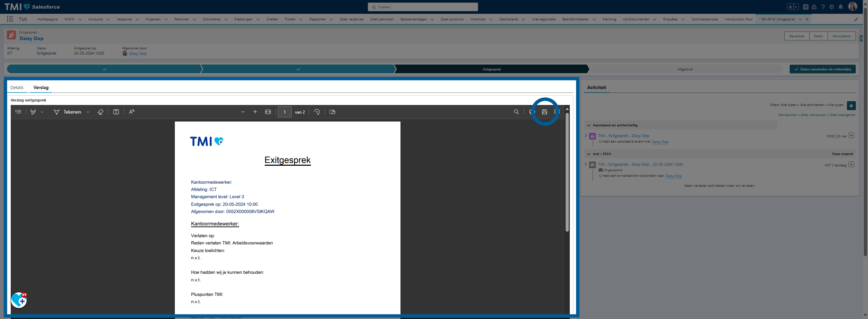Open the App Launcher grid
Image resolution: width=868 pixels, height=319 pixels.
pyautogui.click(x=10, y=19)
